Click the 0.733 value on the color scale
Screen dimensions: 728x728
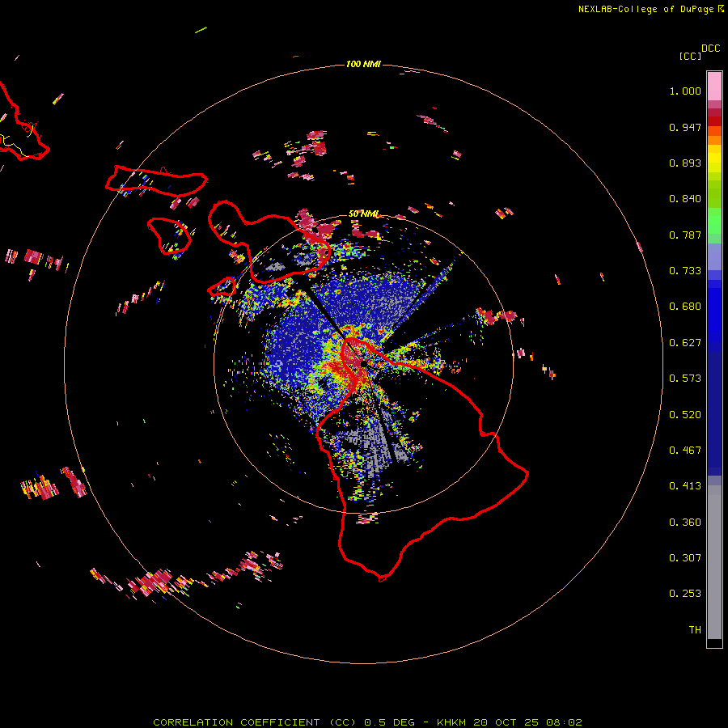coord(685,271)
